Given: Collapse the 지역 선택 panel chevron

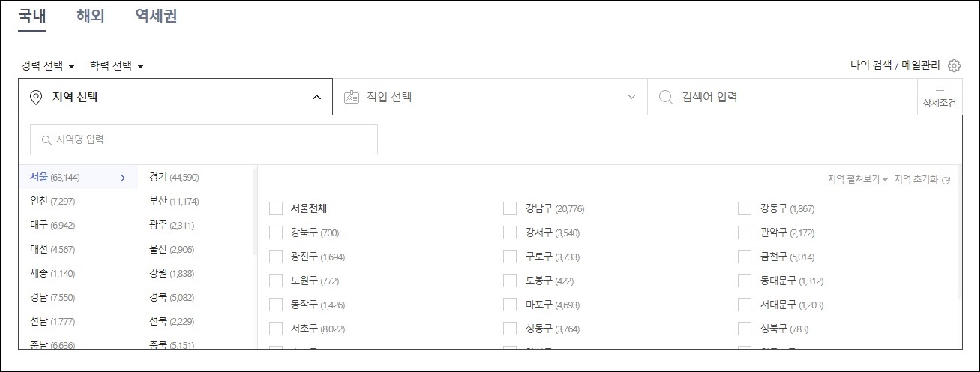Looking at the screenshot, I should 316,97.
